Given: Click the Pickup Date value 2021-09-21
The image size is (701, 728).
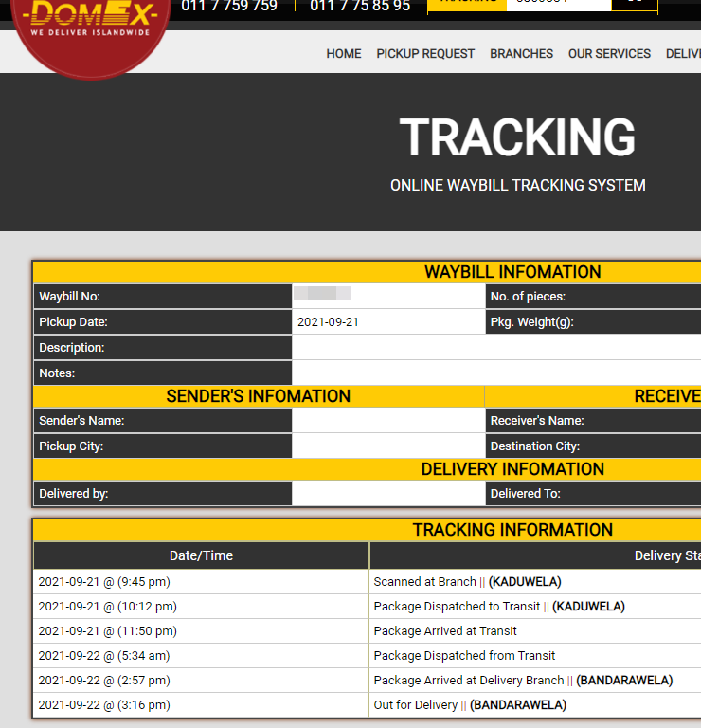Looking at the screenshot, I should [328, 321].
